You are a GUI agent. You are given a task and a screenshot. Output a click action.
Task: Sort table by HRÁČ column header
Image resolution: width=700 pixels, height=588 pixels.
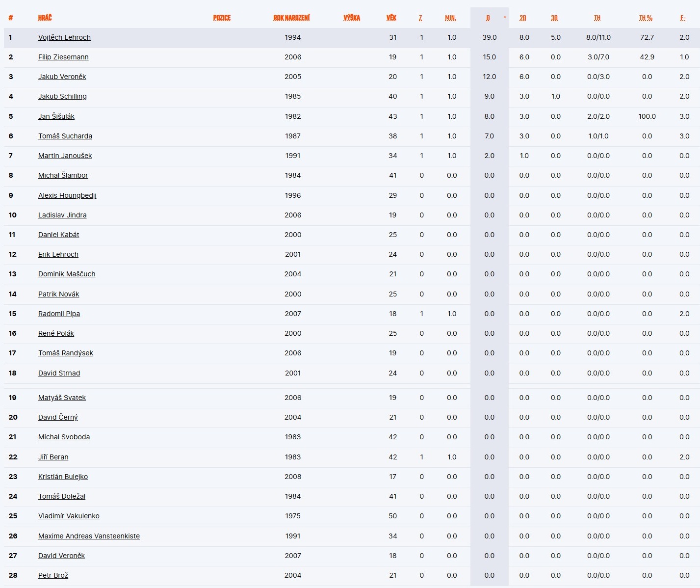(45, 18)
